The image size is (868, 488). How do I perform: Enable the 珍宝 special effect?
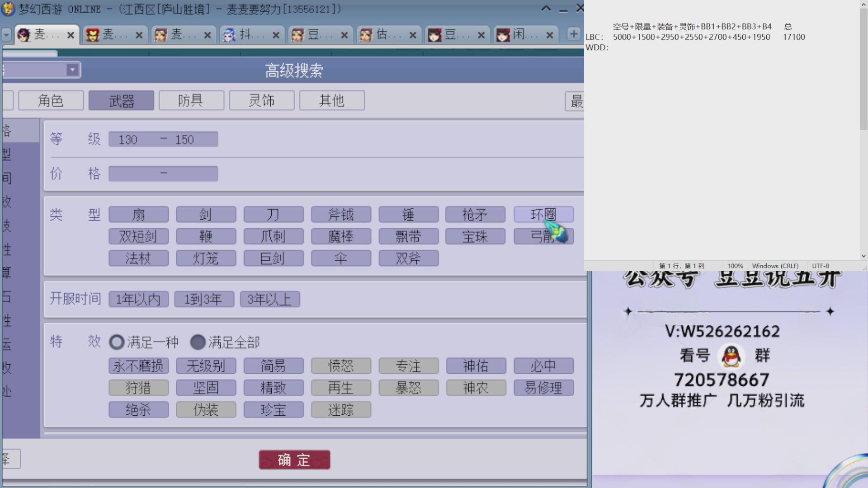pos(274,410)
